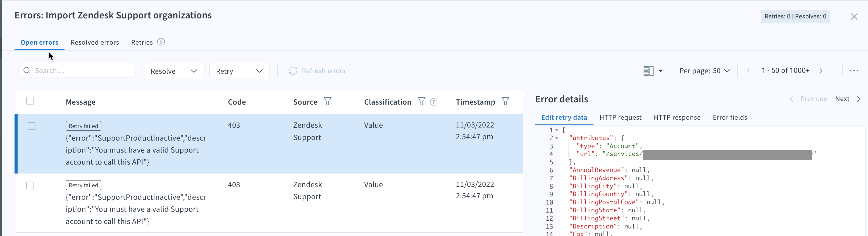Click the "BillingCity" line in JSON editor
868x236 pixels.
click(605, 186)
